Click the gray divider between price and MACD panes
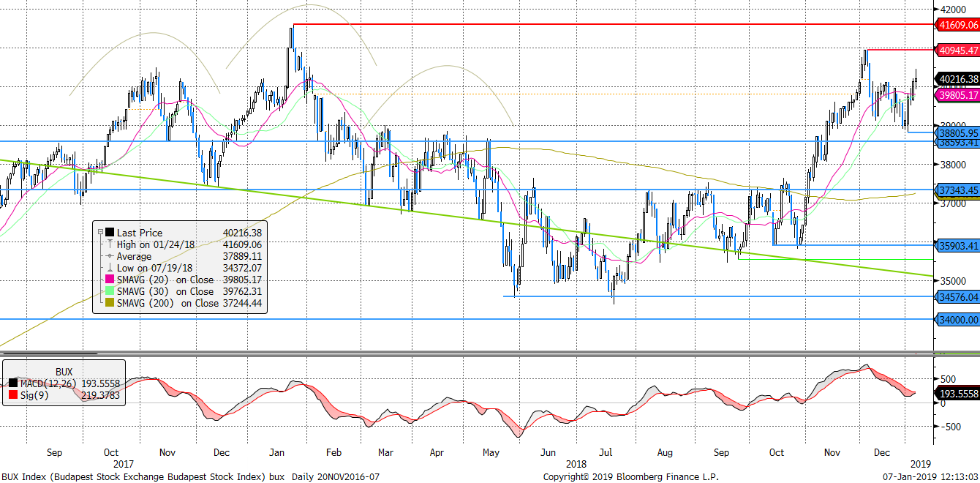 point(468,353)
